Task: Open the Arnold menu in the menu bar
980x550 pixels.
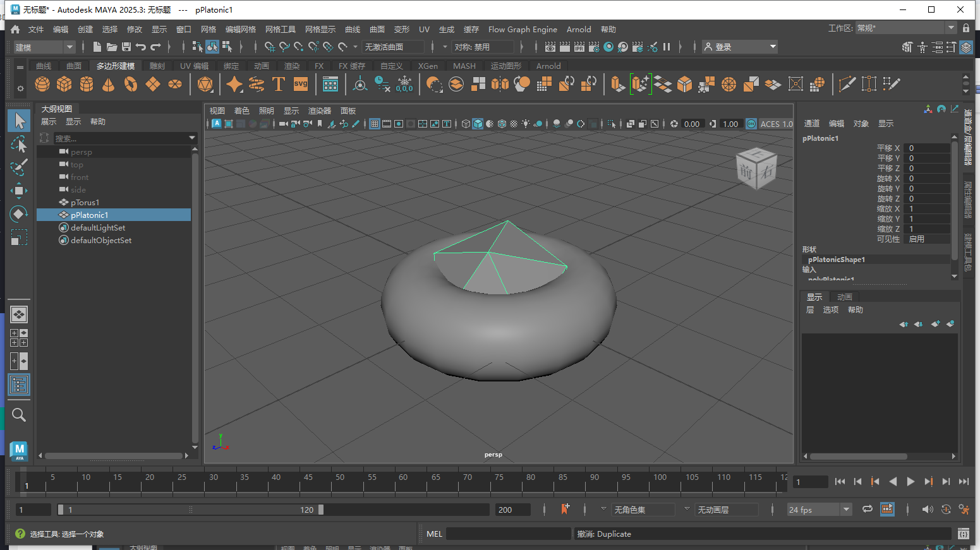Action: pyautogui.click(x=579, y=29)
